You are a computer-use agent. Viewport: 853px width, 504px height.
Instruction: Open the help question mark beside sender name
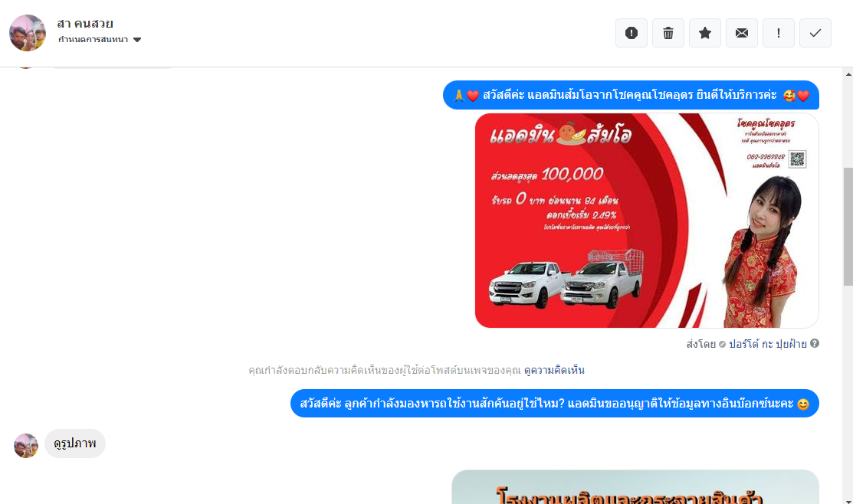(x=815, y=343)
